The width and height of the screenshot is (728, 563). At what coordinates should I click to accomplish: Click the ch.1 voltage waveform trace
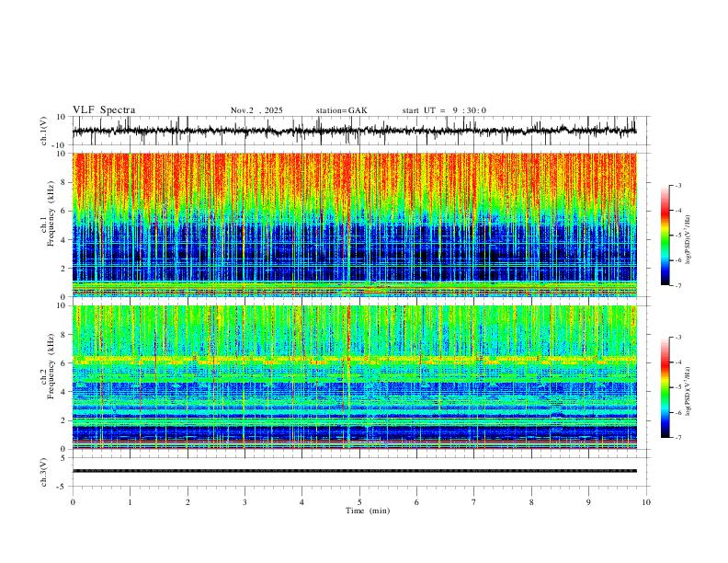click(x=354, y=131)
